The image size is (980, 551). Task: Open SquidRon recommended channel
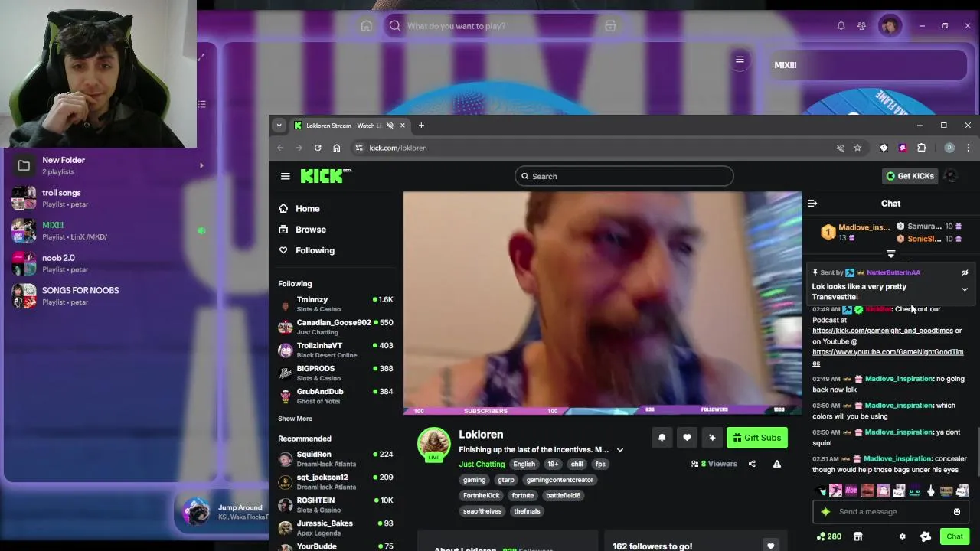pyautogui.click(x=335, y=459)
